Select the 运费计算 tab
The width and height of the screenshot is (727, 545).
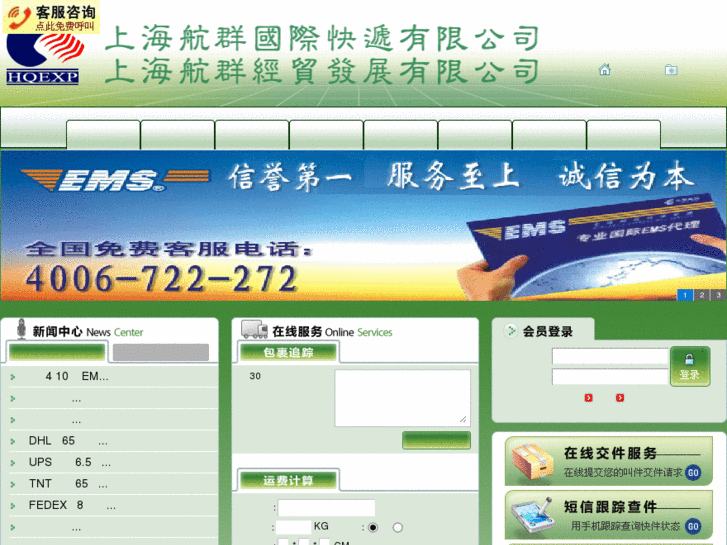click(x=288, y=481)
